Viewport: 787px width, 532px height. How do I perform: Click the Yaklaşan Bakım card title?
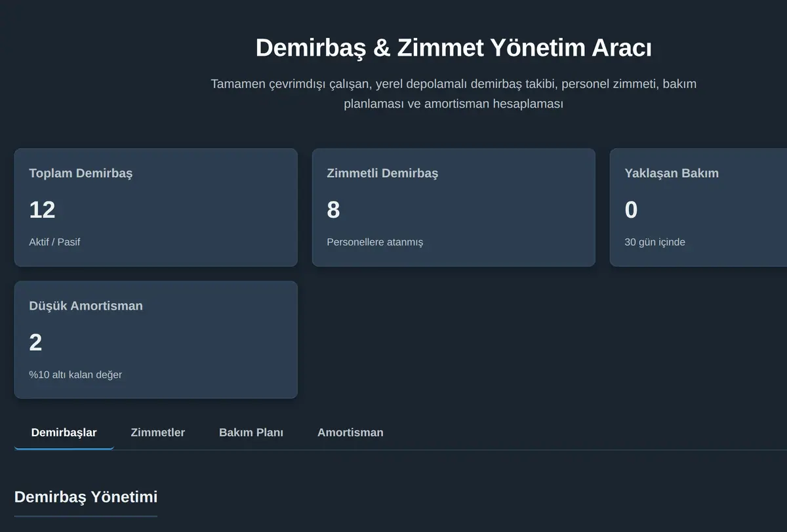672,173
